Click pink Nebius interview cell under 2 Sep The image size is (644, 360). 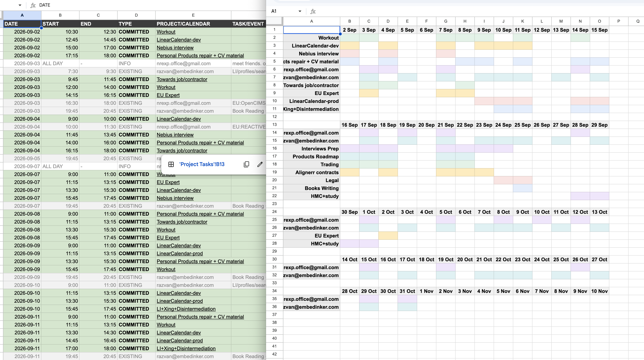click(x=350, y=54)
